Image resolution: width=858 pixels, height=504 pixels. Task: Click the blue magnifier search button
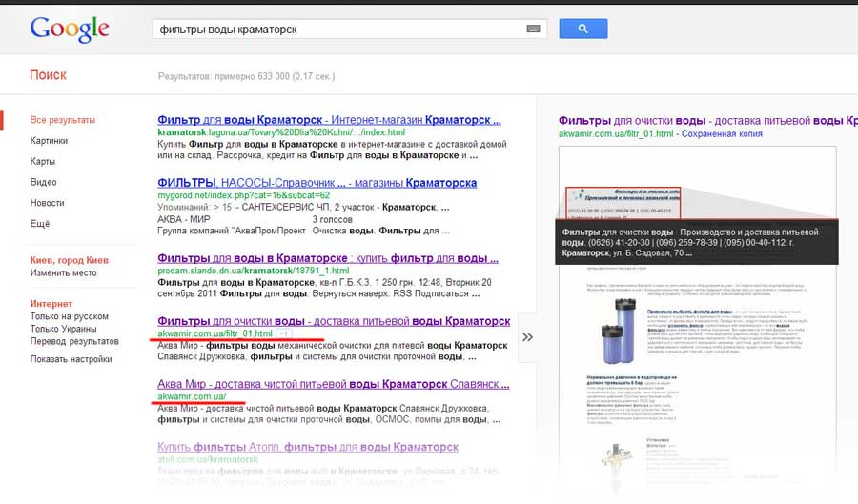pyautogui.click(x=582, y=29)
